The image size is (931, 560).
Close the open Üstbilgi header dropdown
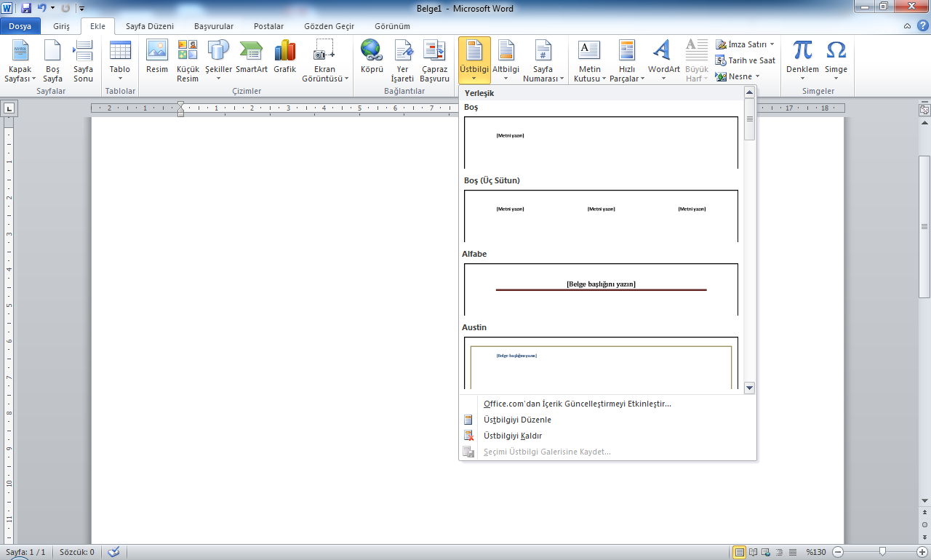(474, 61)
